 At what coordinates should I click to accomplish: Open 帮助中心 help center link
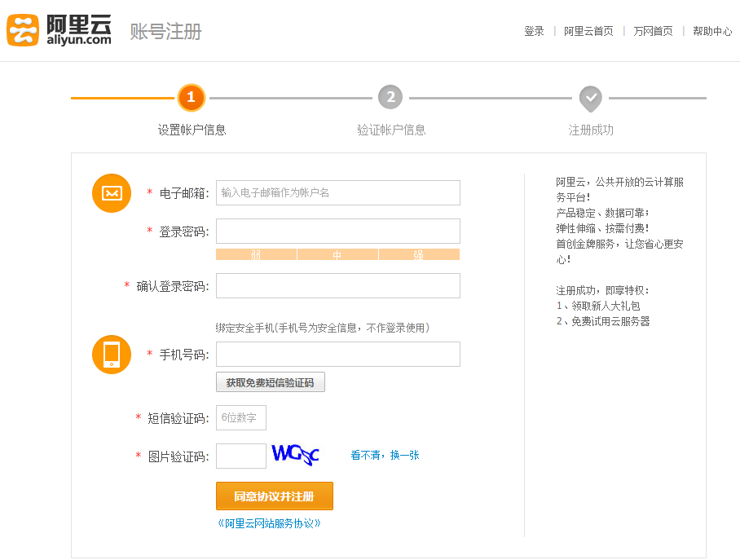(x=712, y=31)
